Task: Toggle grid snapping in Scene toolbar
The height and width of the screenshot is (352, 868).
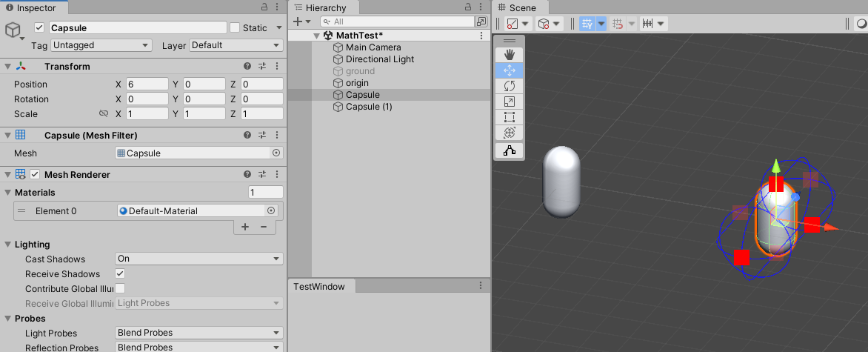Action: point(618,24)
